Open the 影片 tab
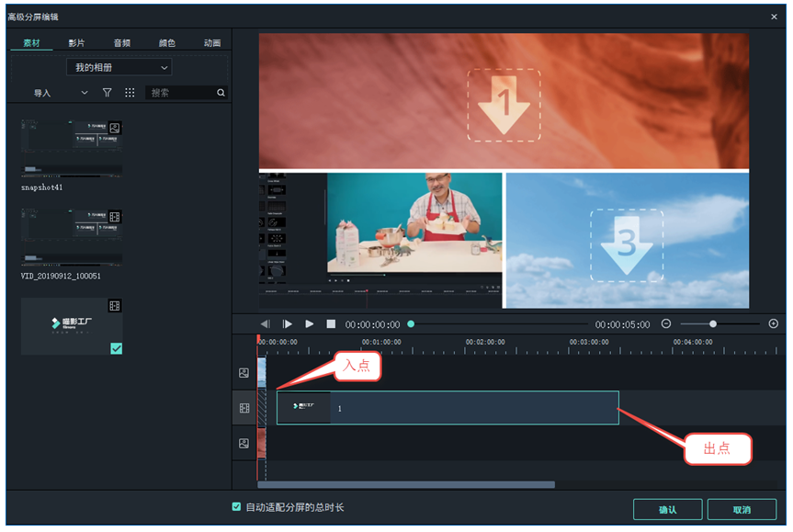 [76, 43]
